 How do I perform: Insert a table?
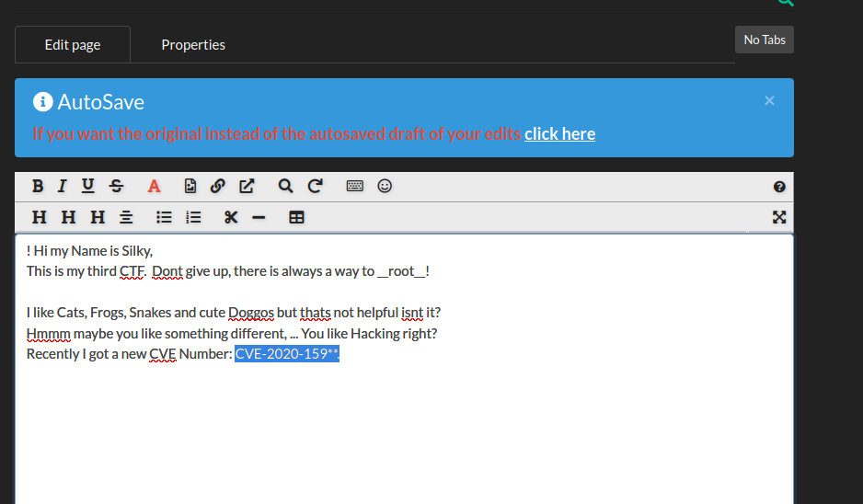point(296,217)
